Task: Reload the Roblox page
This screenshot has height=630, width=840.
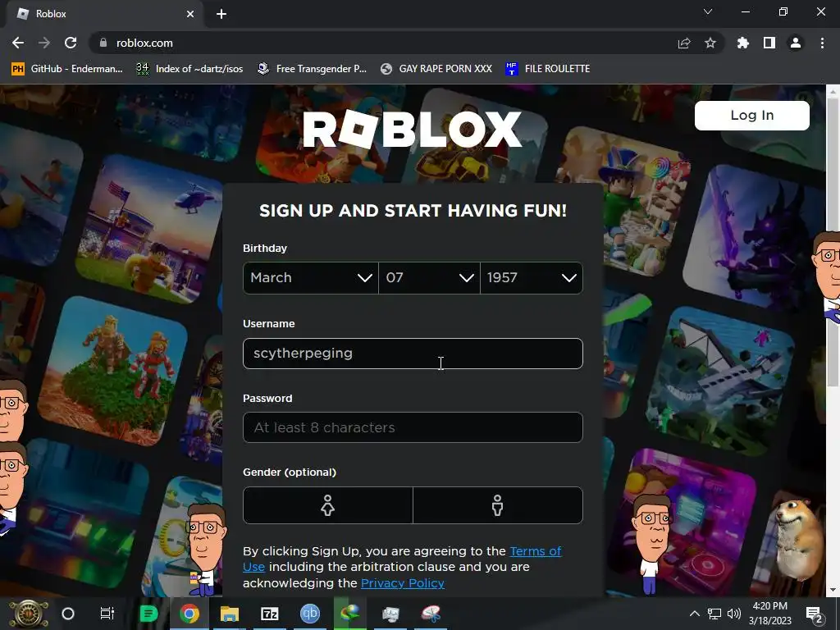Action: (x=71, y=43)
